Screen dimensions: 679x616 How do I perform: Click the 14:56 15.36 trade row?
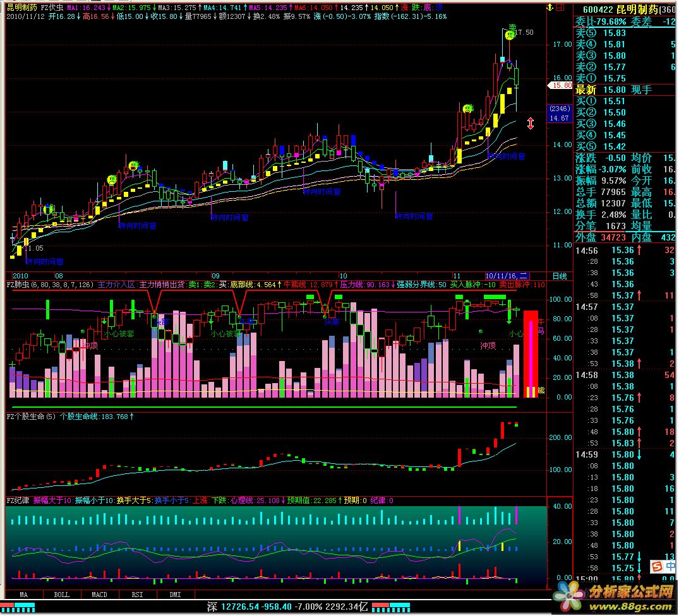click(x=625, y=250)
